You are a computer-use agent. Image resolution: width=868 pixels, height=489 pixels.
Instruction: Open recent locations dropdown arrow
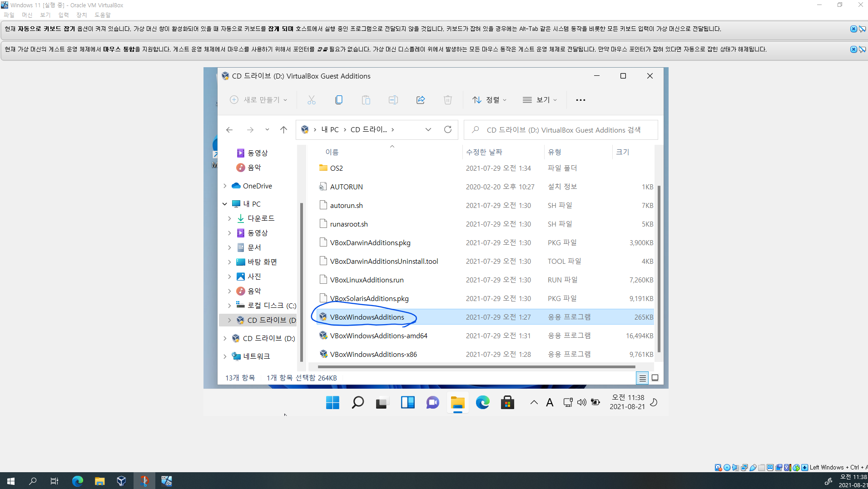click(x=267, y=130)
